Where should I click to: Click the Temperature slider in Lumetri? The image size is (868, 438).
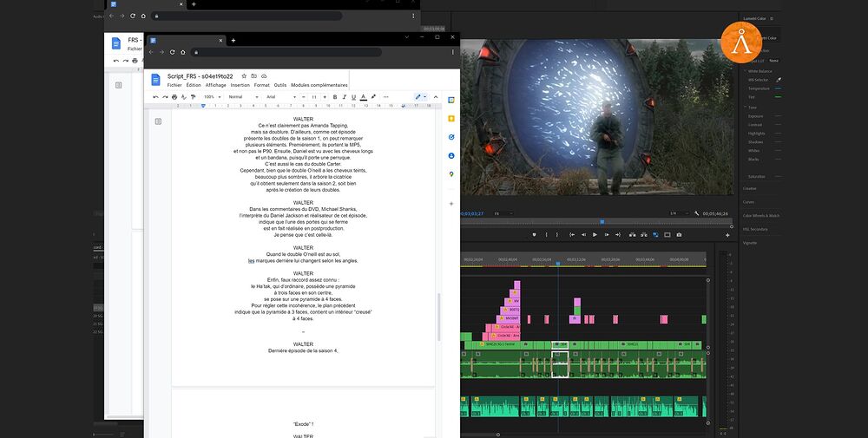pos(778,88)
